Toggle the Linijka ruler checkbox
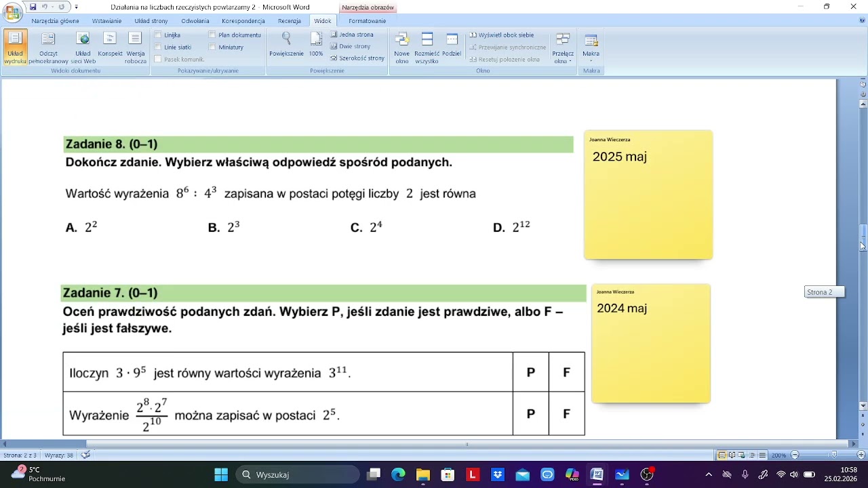 pyautogui.click(x=158, y=35)
